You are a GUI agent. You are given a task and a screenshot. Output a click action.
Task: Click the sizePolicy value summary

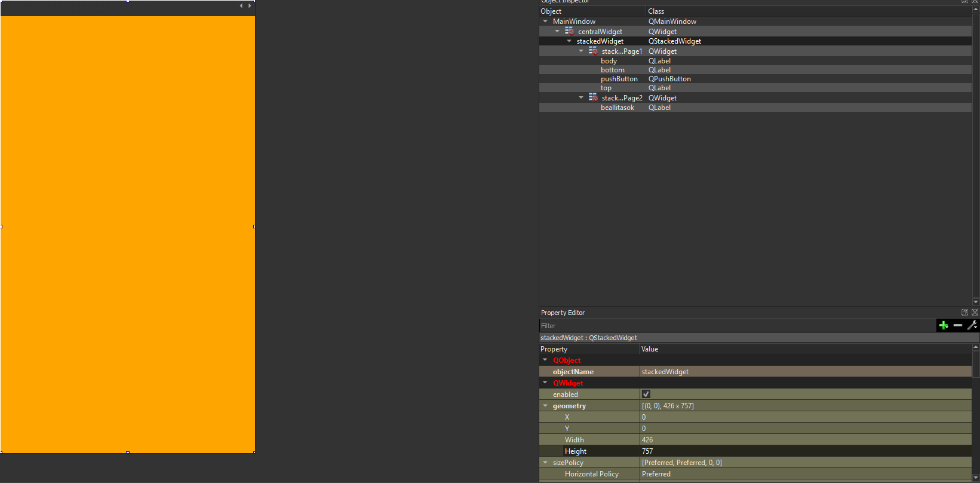pyautogui.click(x=806, y=463)
